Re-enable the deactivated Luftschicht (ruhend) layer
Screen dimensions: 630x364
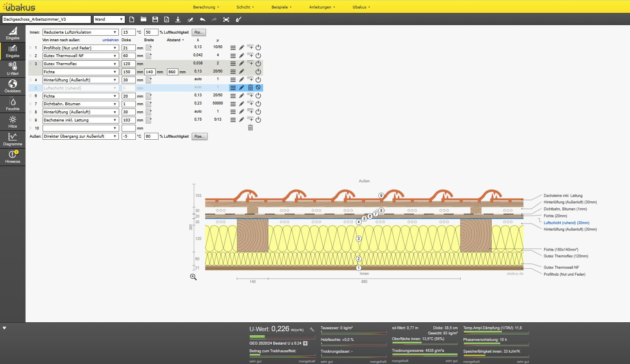click(x=258, y=87)
